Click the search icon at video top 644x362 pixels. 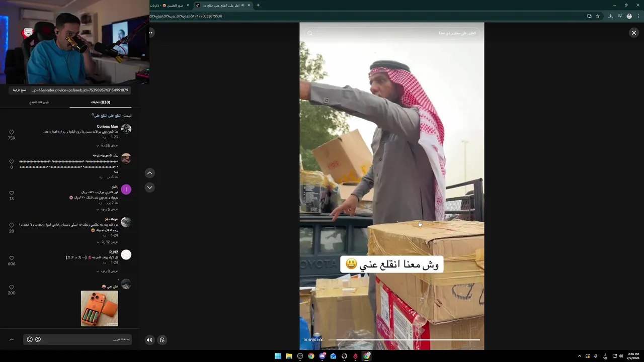pos(310,33)
